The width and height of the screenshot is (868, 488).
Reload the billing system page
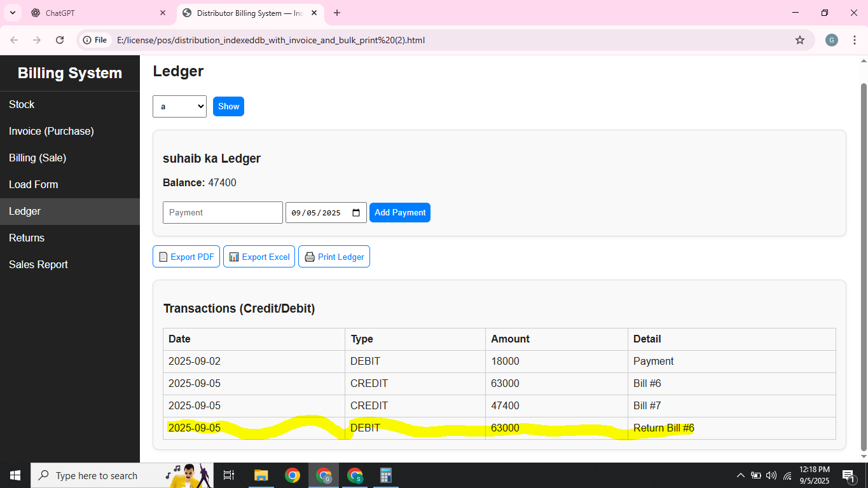click(x=60, y=39)
